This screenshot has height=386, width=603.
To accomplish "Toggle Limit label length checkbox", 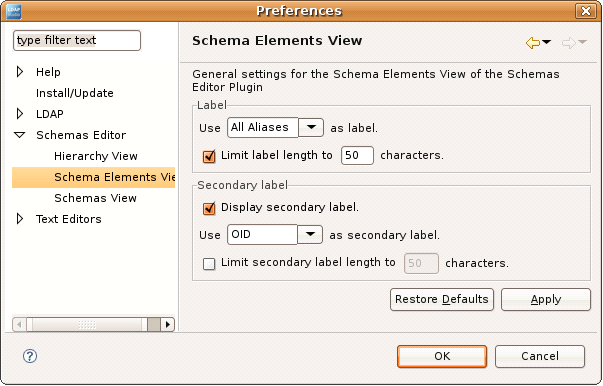I will tap(209, 156).
